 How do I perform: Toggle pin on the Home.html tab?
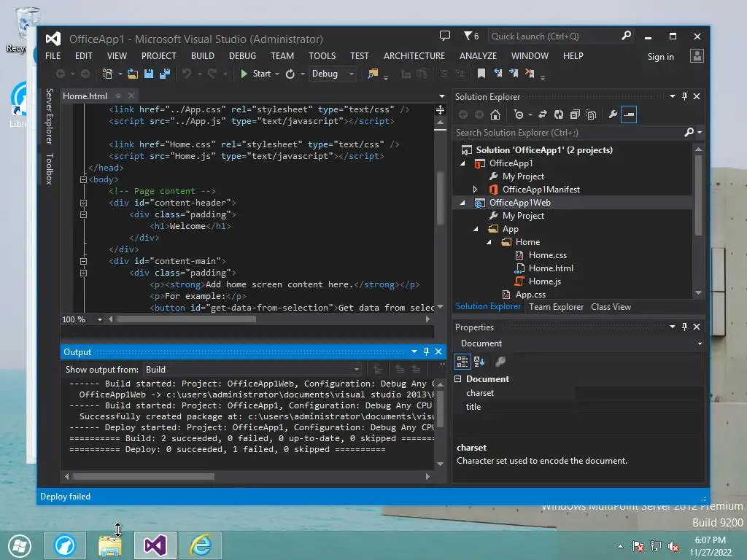[x=117, y=96]
